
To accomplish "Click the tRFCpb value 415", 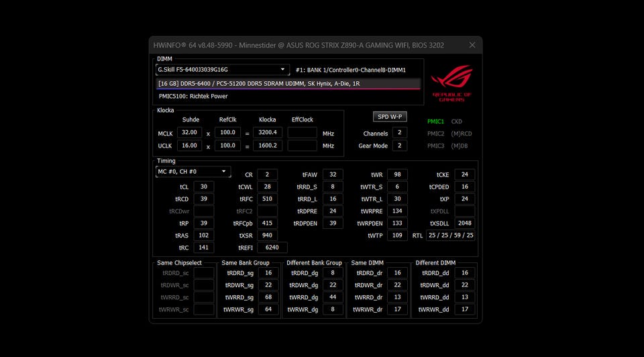I will tap(267, 223).
